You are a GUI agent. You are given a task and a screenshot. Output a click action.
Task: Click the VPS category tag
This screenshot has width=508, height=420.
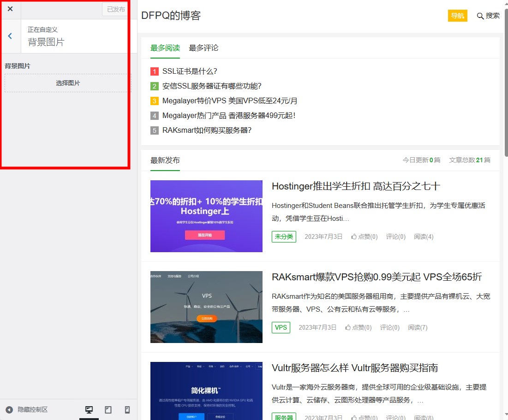[x=281, y=327]
